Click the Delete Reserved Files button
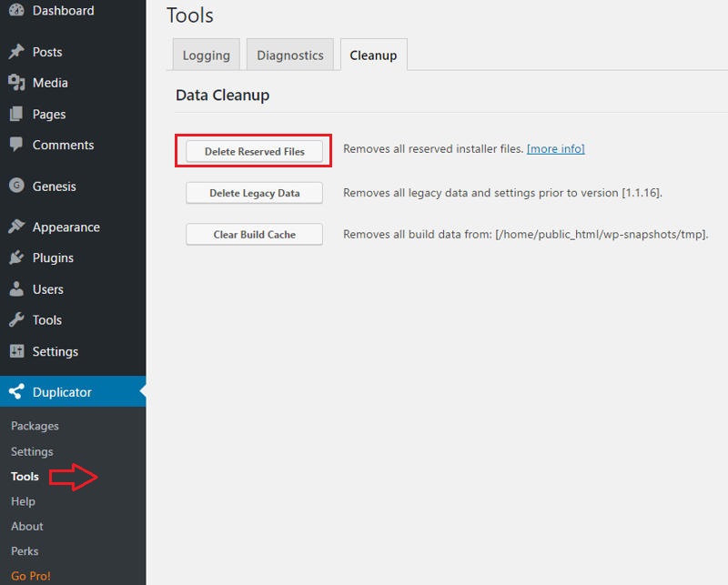Screen dimensions: 728x585 pyautogui.click(x=253, y=151)
